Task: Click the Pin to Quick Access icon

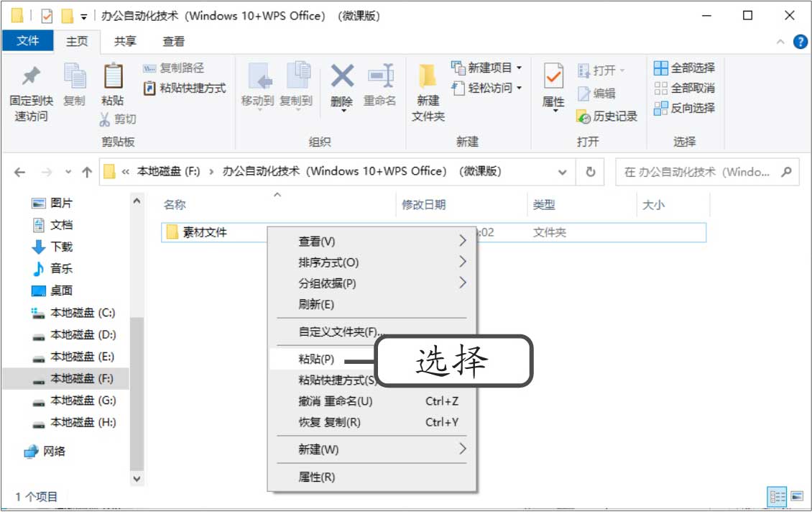Action: point(31,78)
